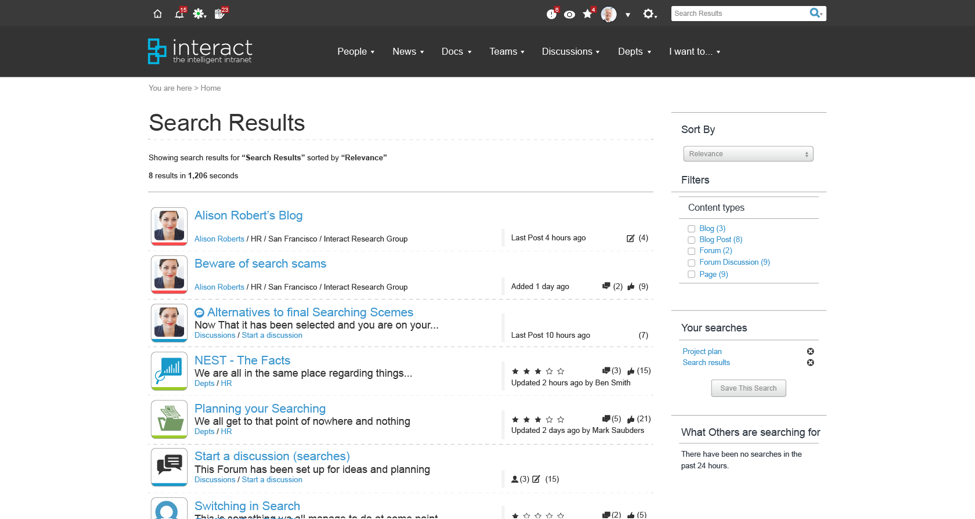Click the Depts link under Planning your Searching
The height and width of the screenshot is (519, 975).
[x=204, y=431]
